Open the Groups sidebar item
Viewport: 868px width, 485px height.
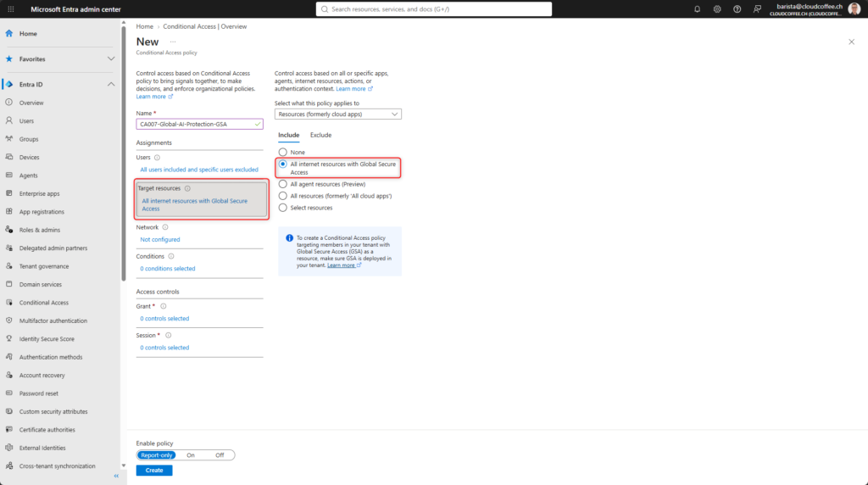[29, 139]
